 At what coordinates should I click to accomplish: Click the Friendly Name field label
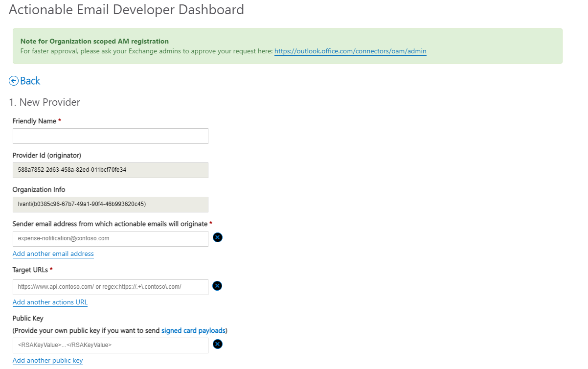point(34,121)
